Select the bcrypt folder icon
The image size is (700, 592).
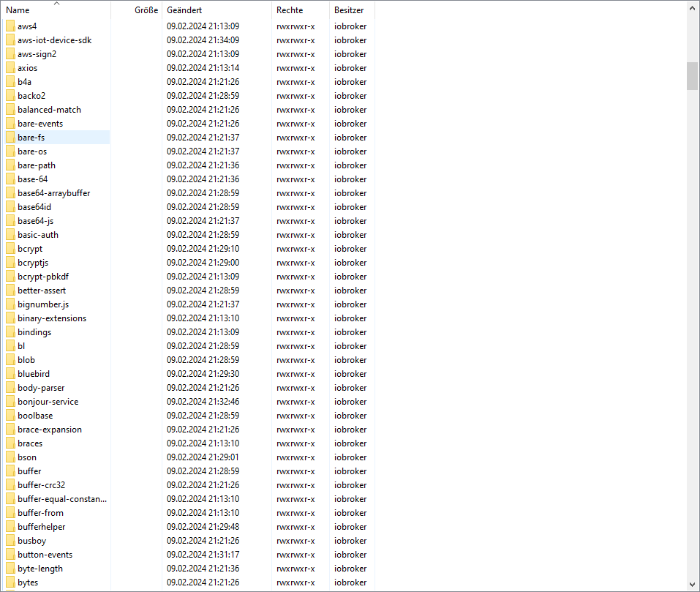(11, 249)
